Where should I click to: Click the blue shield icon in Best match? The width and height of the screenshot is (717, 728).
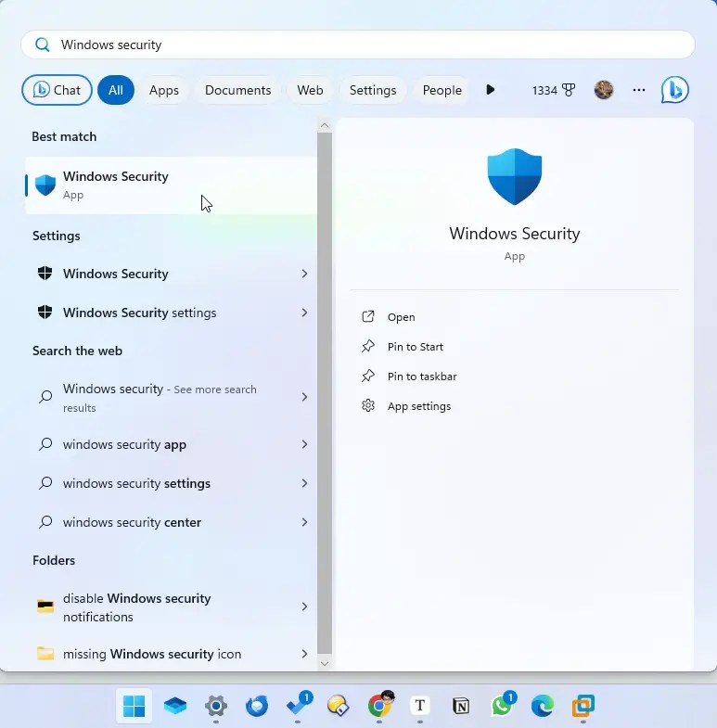[45, 185]
